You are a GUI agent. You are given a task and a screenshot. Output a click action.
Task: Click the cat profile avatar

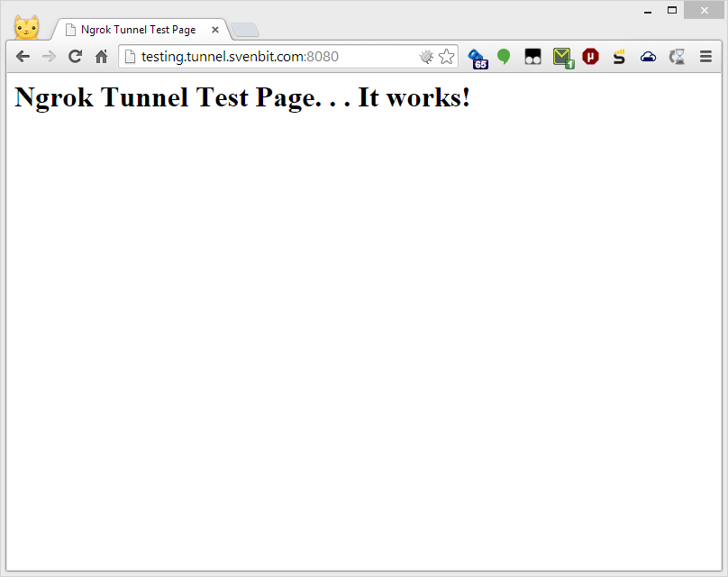tap(26, 27)
